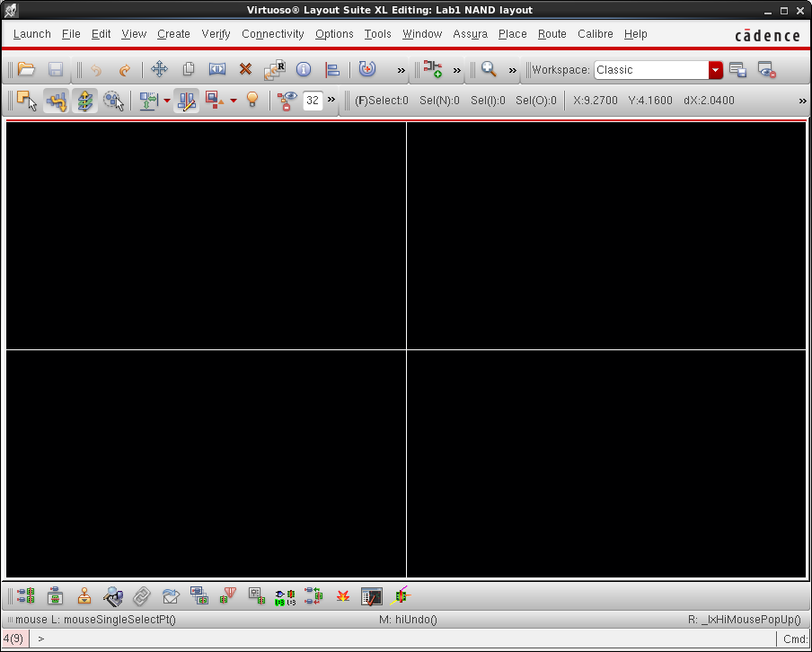
Task: Open the Create menu
Action: tap(173, 33)
